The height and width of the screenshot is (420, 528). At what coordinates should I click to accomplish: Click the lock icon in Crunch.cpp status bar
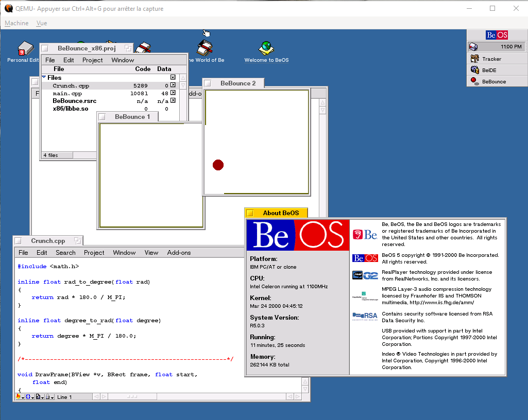pyautogui.click(x=49, y=397)
